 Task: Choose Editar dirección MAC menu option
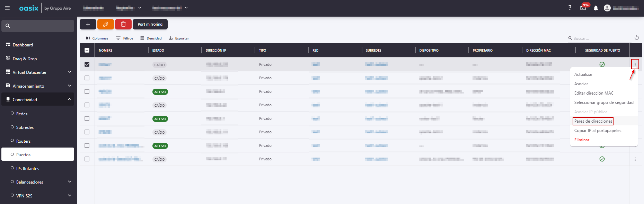pos(594,93)
